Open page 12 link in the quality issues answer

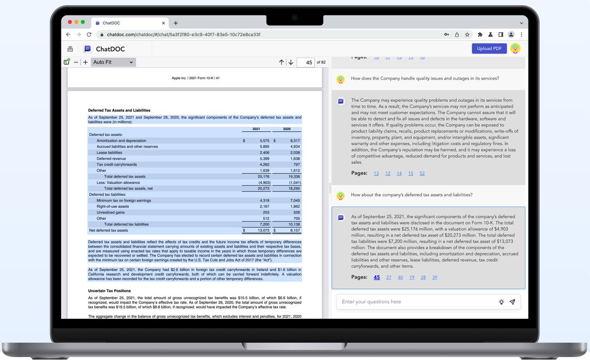pos(388,173)
